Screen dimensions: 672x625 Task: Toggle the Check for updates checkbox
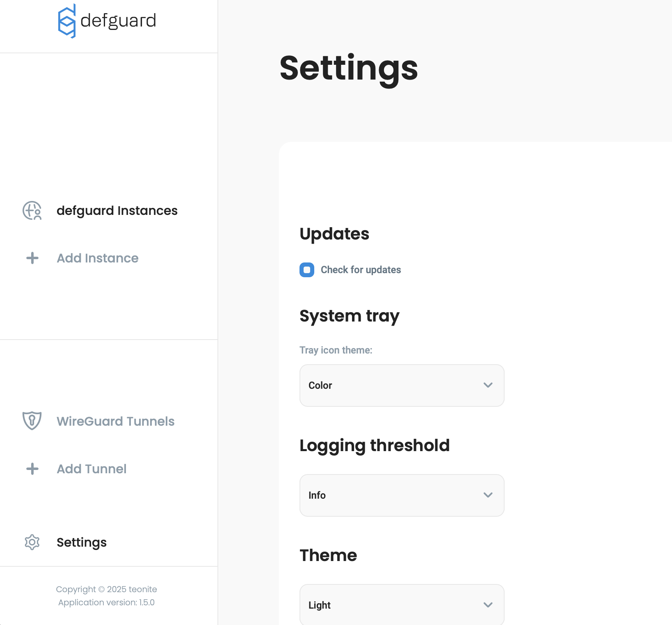click(307, 270)
